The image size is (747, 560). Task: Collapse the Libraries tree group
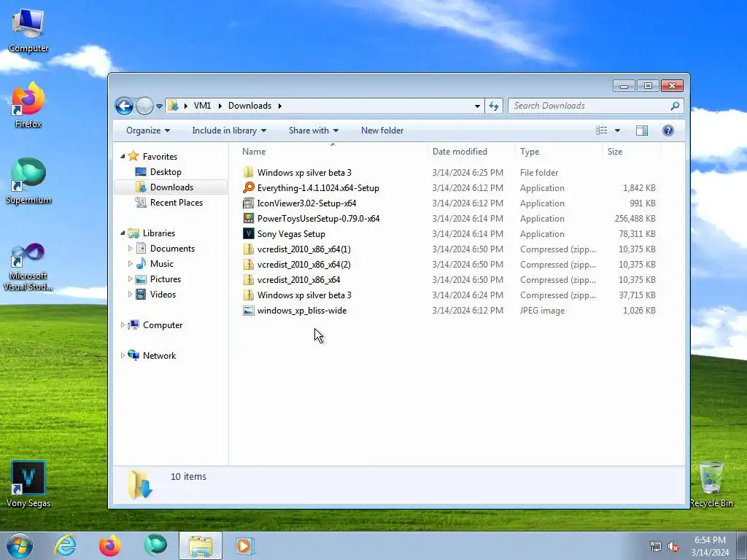(123, 233)
